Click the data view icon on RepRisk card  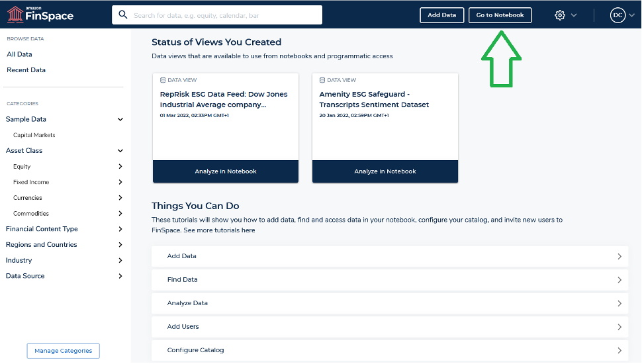click(x=163, y=80)
